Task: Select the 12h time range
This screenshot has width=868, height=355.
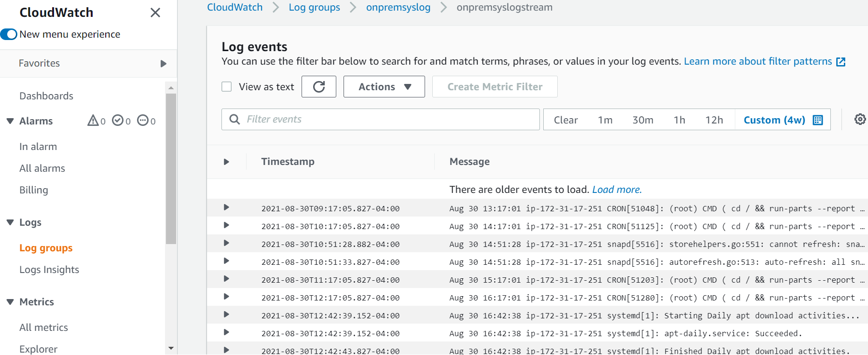Action: pyautogui.click(x=714, y=120)
